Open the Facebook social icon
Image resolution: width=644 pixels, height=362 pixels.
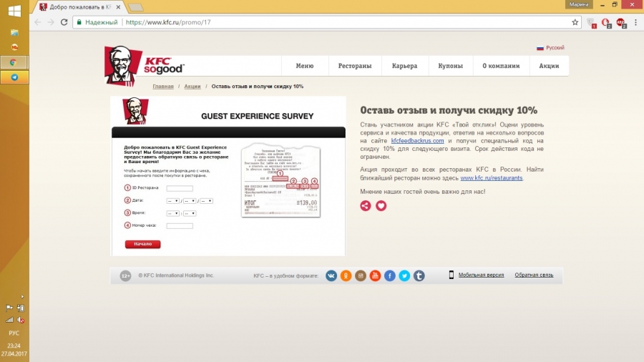tap(390, 276)
